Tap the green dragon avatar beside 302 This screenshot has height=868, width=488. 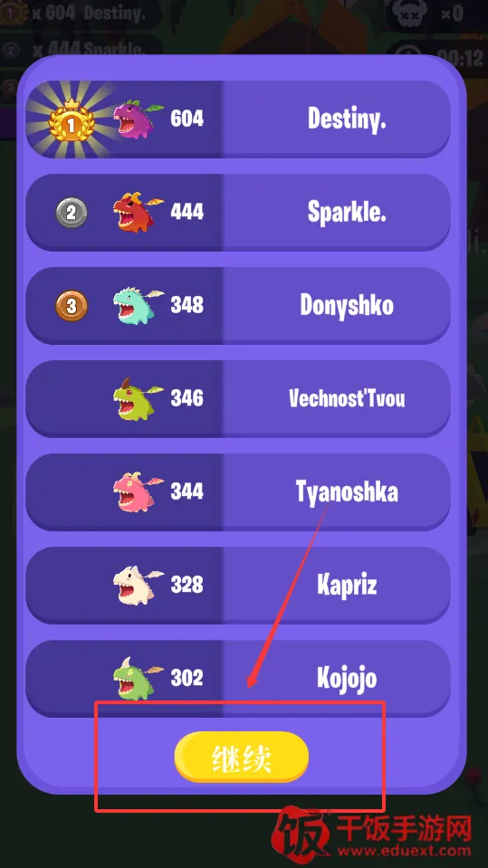[139, 678]
